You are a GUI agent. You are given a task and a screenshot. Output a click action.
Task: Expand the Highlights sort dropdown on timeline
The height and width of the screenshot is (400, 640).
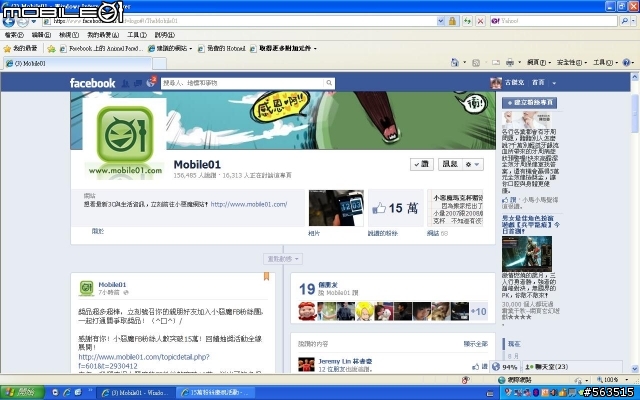tap(283, 259)
